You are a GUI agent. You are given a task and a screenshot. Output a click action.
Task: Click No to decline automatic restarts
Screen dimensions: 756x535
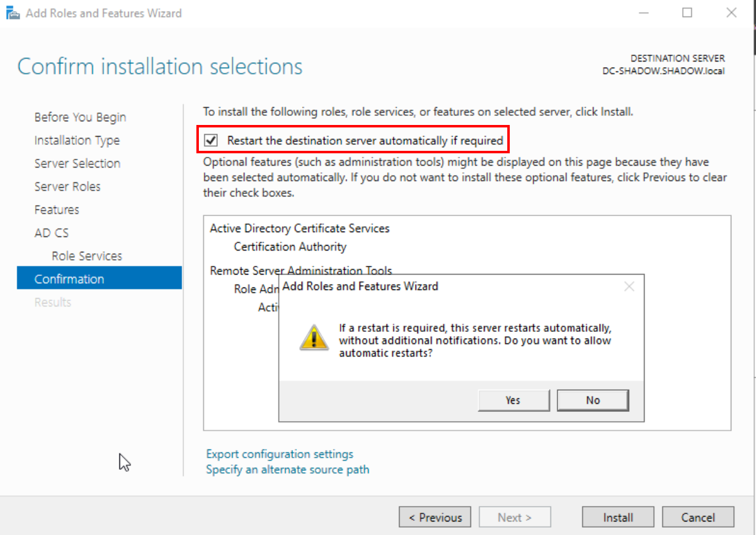click(592, 400)
